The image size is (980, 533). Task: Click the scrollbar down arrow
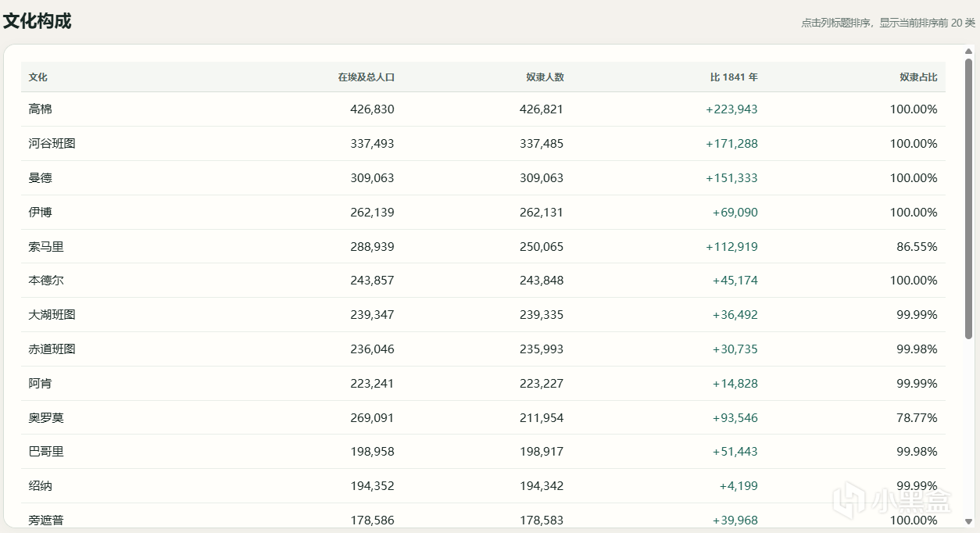[969, 521]
